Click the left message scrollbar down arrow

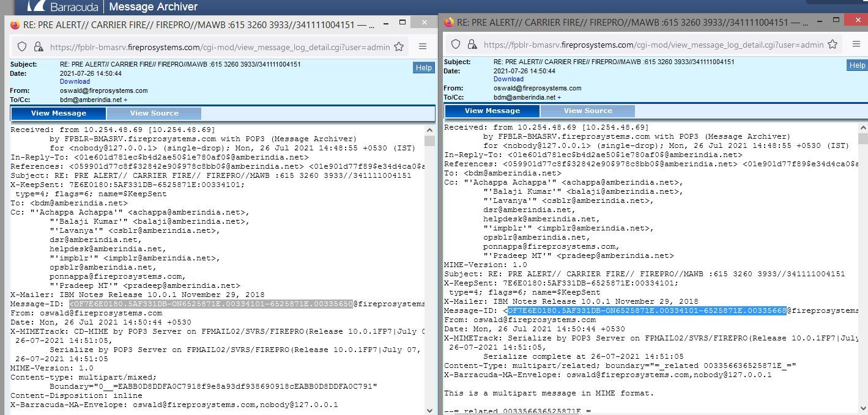pyautogui.click(x=429, y=410)
